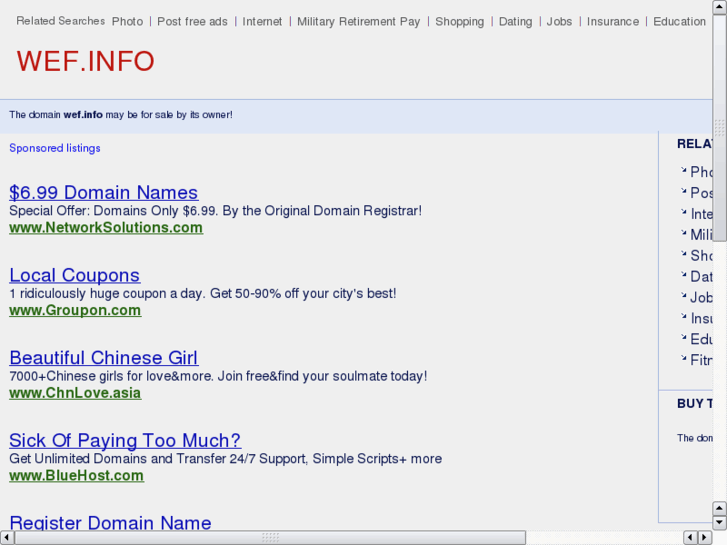Open the Local Coupons ad title
Viewport: 727px width, 545px height.
click(75, 275)
